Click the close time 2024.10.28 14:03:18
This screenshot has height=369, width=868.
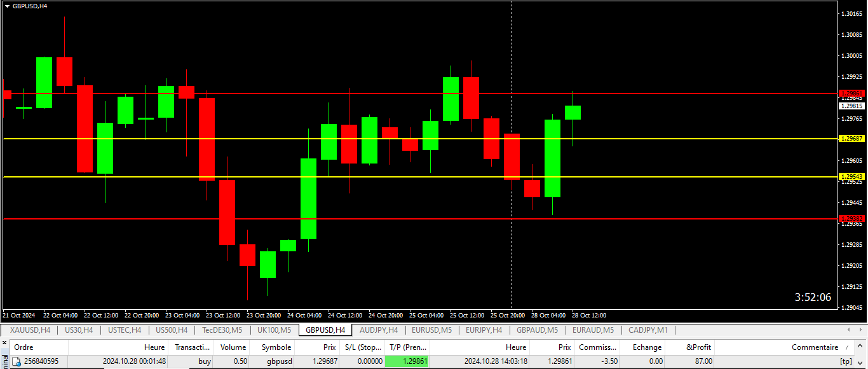tap(496, 361)
